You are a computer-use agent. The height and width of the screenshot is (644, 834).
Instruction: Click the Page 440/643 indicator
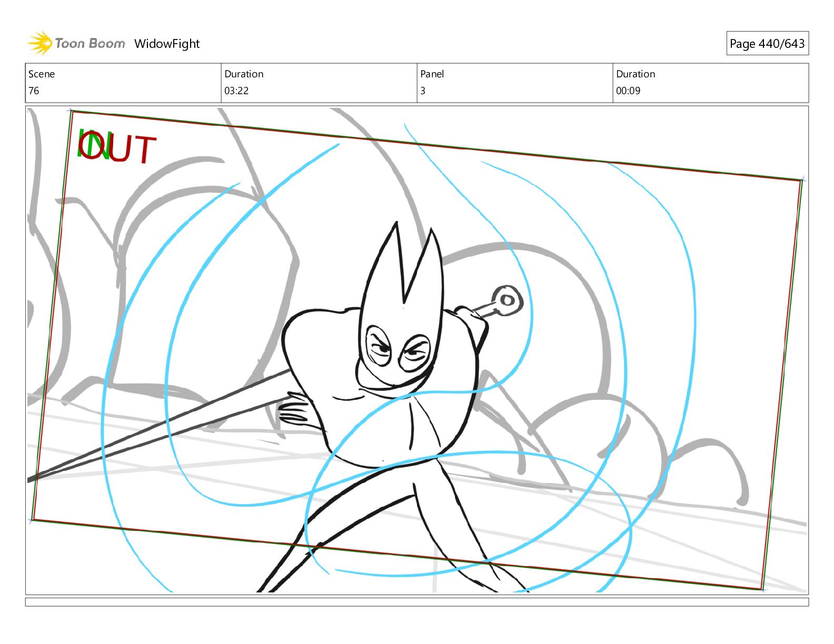click(767, 44)
